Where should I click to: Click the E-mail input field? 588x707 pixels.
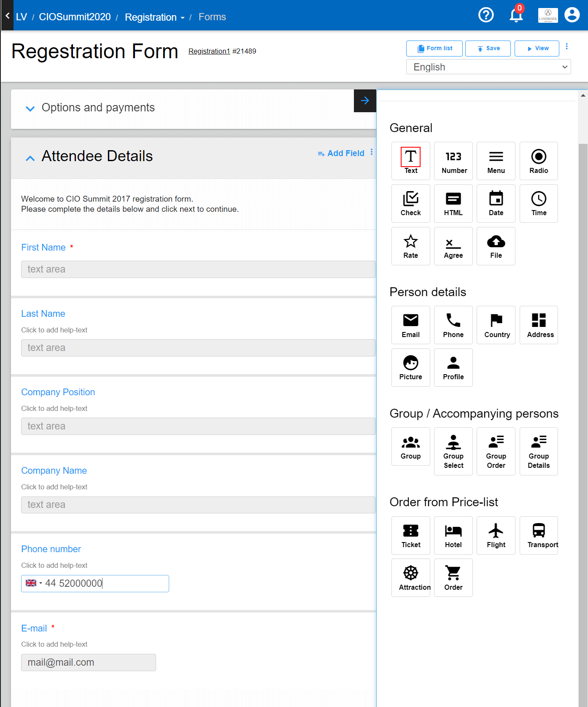[89, 662]
